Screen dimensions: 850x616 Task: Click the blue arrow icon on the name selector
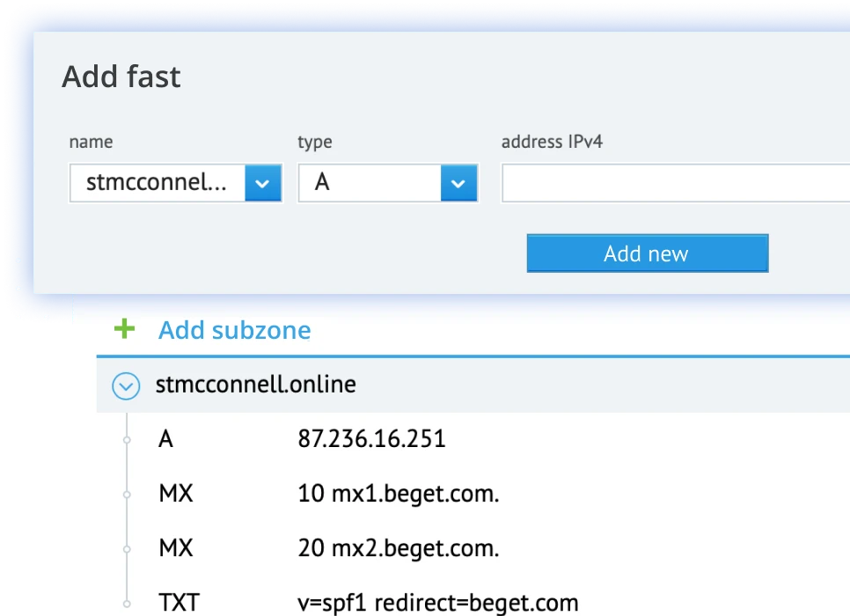click(x=263, y=183)
